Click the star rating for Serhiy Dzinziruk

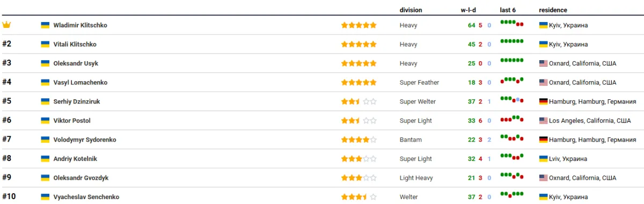pos(359,101)
